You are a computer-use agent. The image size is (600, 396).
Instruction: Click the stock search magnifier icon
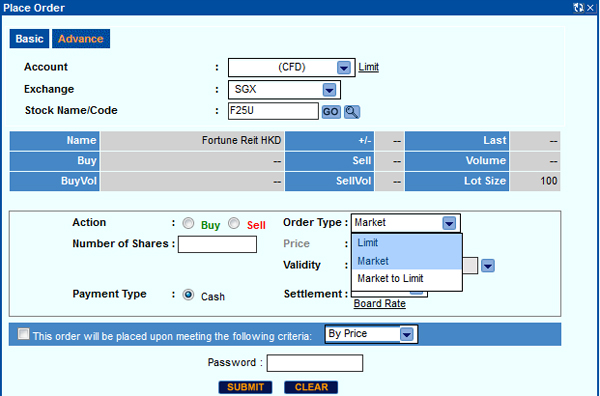pos(352,112)
